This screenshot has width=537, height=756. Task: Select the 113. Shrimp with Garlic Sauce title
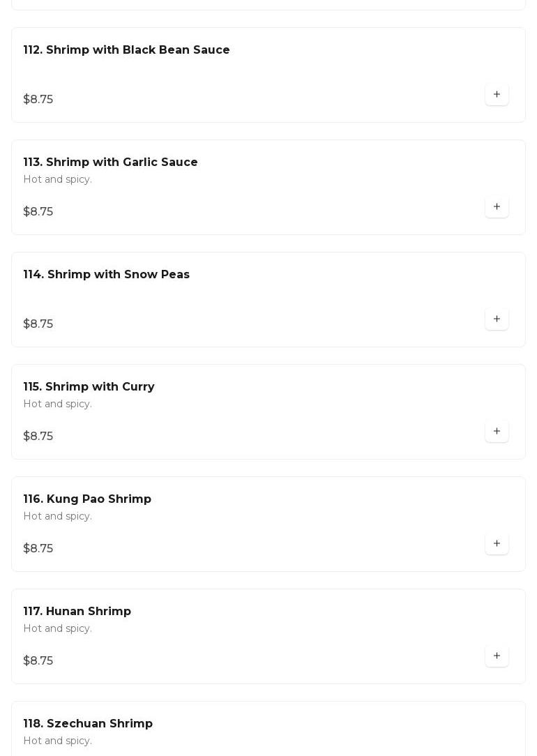(x=110, y=162)
